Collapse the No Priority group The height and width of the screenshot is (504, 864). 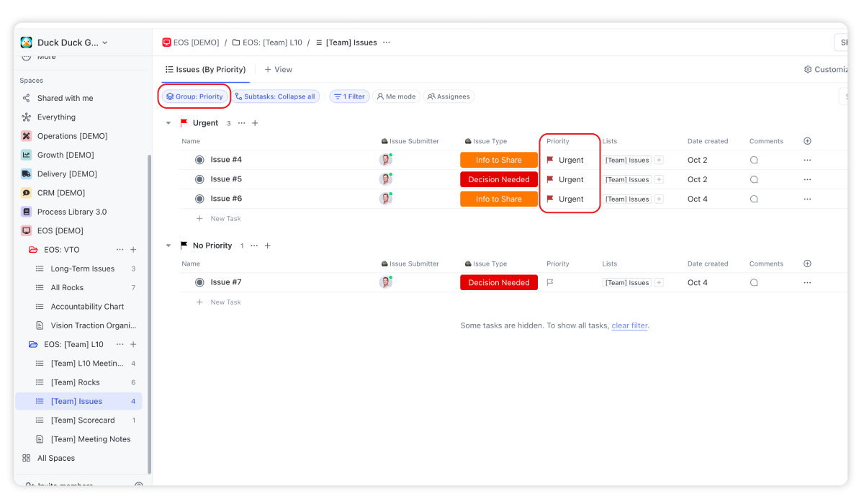tap(168, 246)
